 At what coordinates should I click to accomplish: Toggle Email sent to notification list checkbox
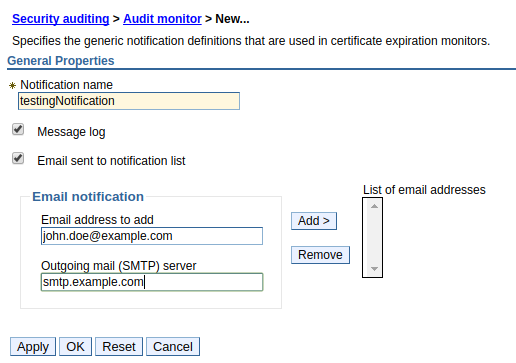(x=18, y=158)
